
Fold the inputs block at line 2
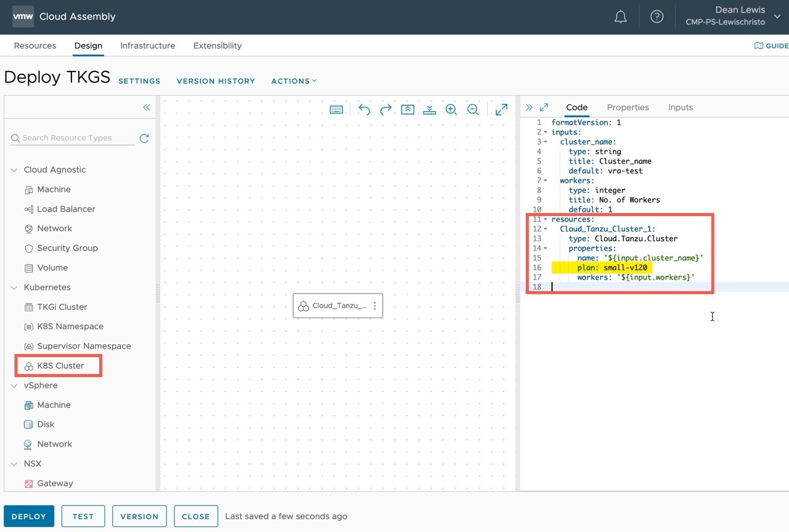pyautogui.click(x=545, y=132)
